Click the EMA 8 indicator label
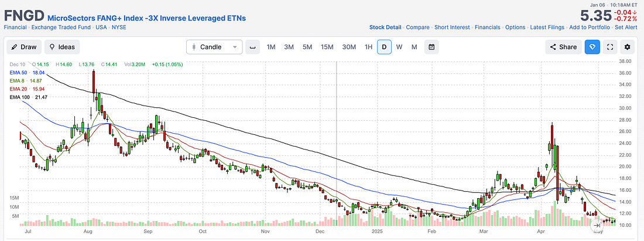Image resolution: width=644 pixels, height=241 pixels. [x=26, y=80]
